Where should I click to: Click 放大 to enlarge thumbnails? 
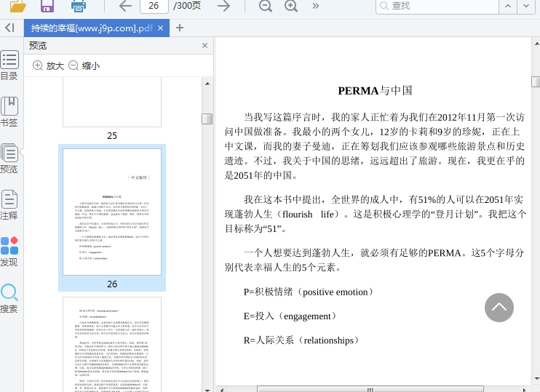[48, 65]
